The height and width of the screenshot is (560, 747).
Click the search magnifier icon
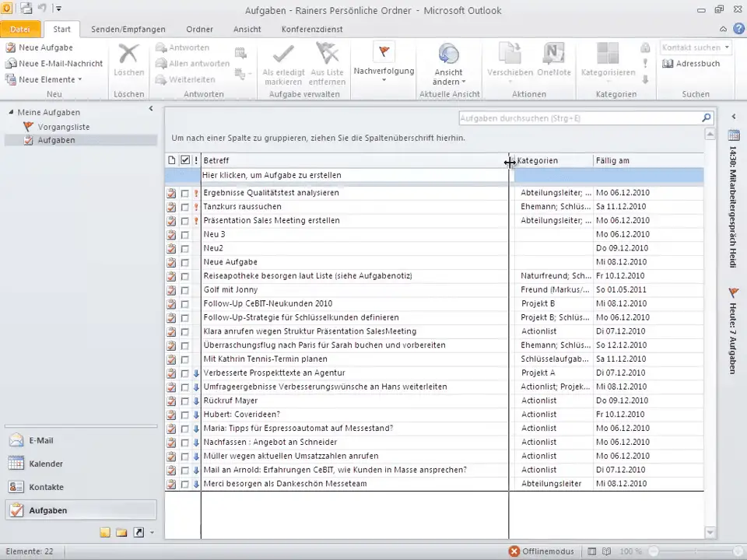(x=706, y=118)
